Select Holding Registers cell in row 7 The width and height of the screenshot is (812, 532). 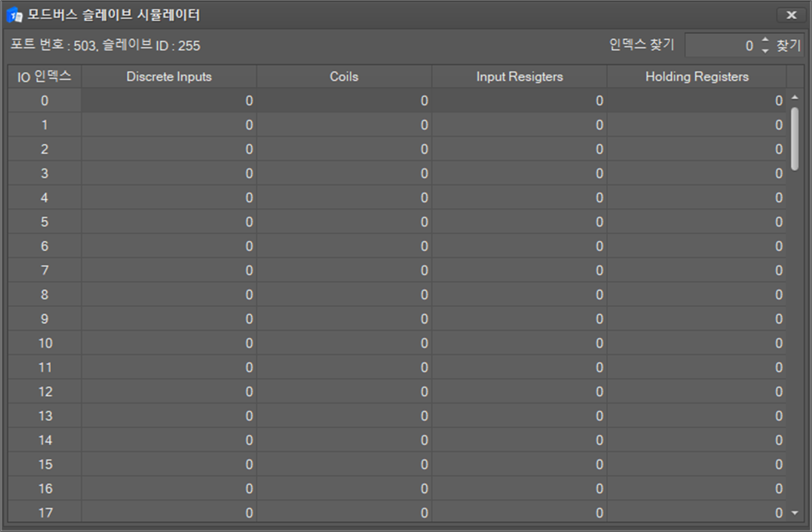(x=697, y=270)
